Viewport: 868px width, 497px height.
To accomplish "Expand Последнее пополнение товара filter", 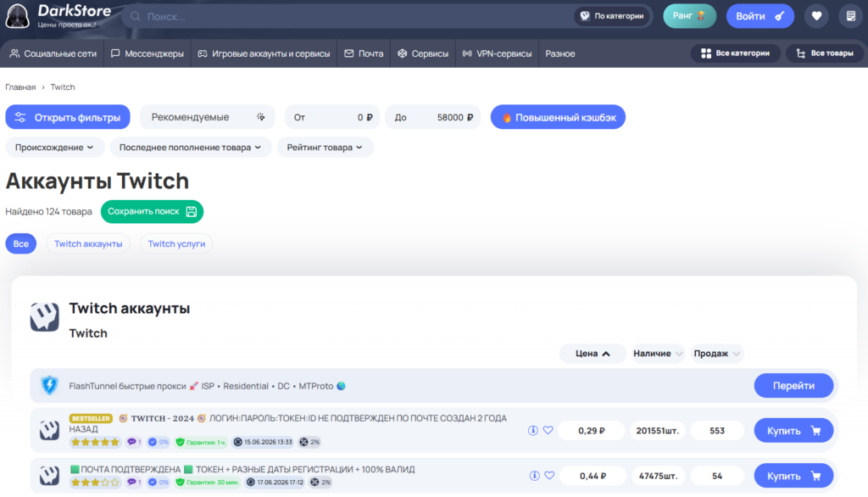I will point(191,148).
